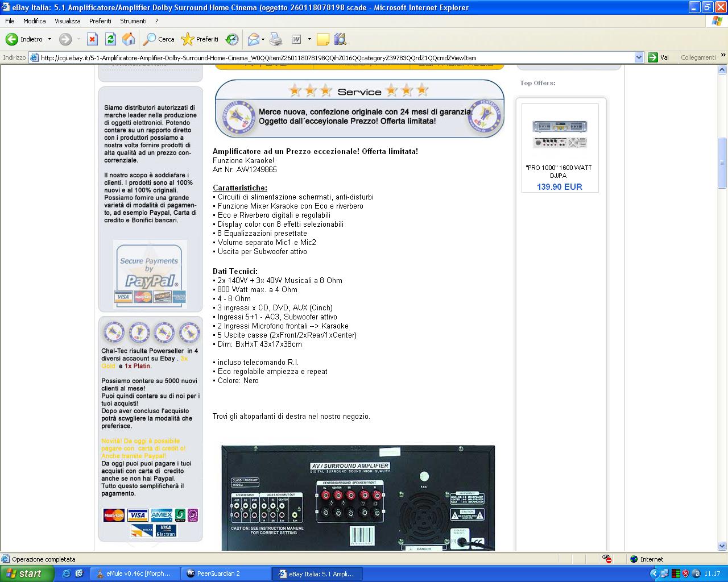This screenshot has height=582, width=728.
Task: Open the Visualizza menu
Action: click(x=68, y=21)
